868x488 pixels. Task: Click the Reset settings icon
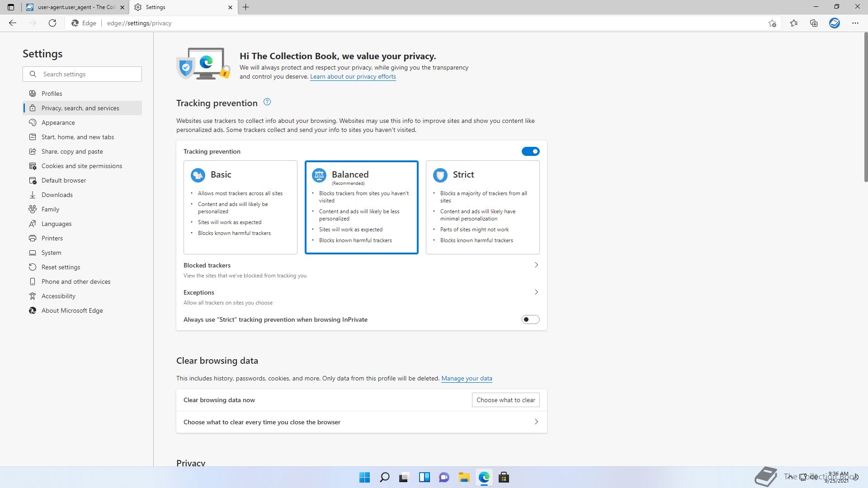coord(33,267)
